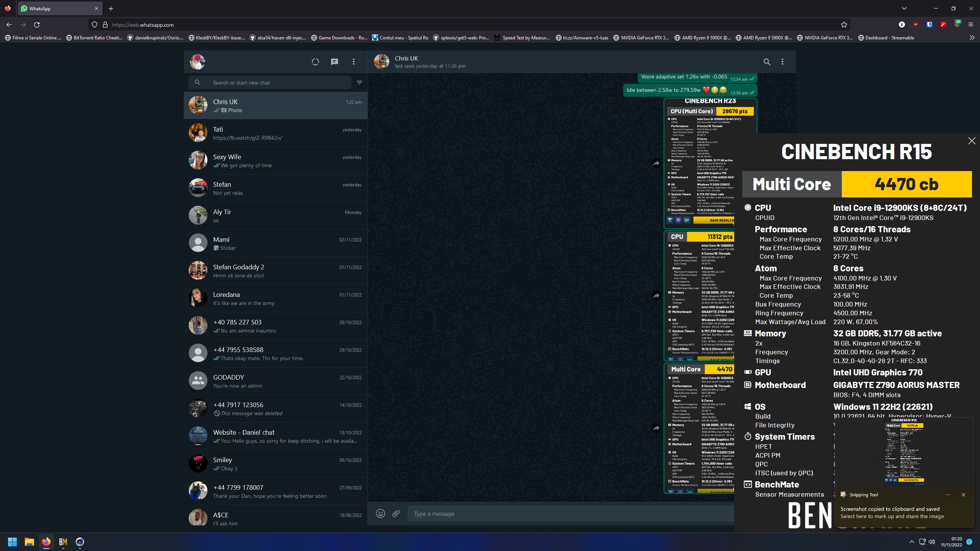Screen dimensions: 980x551
Task: Open new Firefox tab
Action: tap(111, 8)
